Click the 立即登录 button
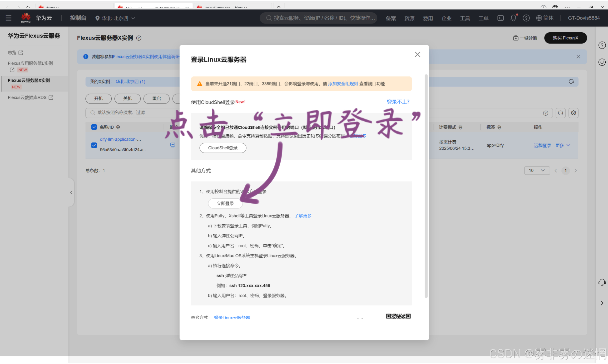 (225, 203)
